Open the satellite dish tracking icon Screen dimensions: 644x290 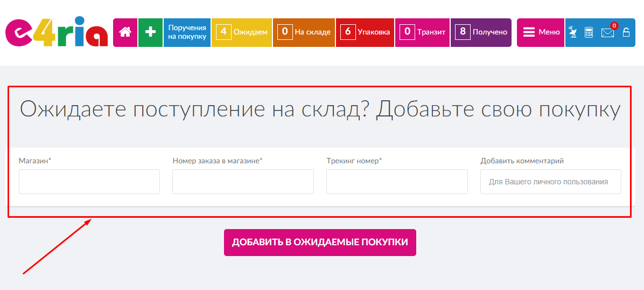click(x=573, y=32)
